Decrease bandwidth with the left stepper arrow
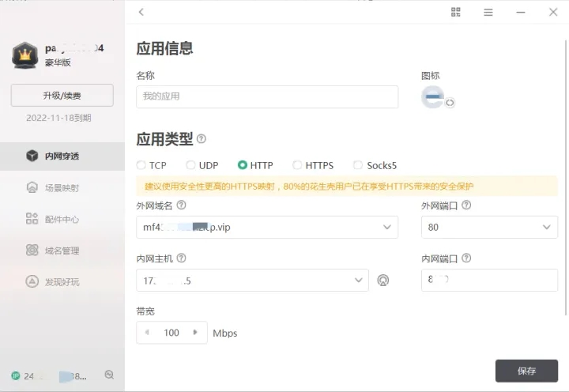 coord(147,332)
